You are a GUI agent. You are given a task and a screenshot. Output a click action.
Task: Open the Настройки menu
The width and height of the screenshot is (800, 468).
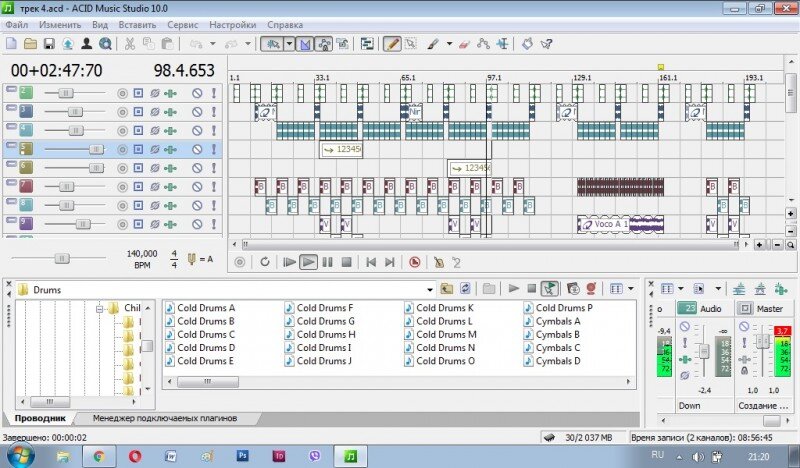pyautogui.click(x=233, y=24)
